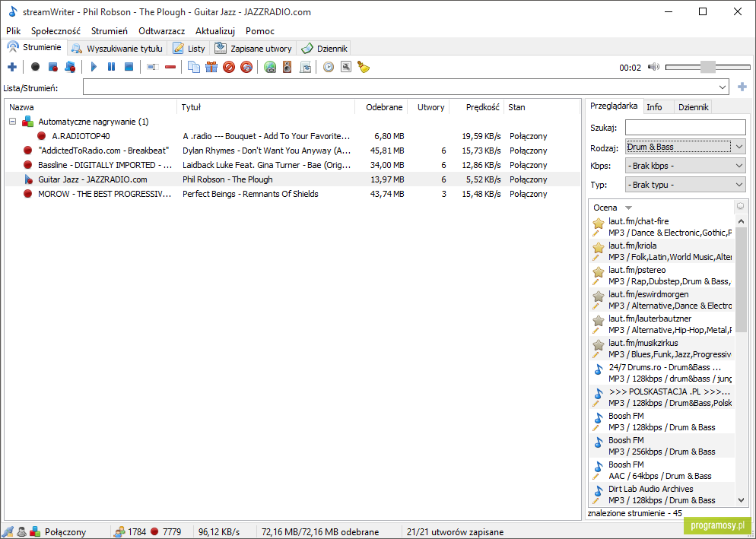Sort by Tytuł column header
This screenshot has width=756, height=539.
tap(266, 107)
